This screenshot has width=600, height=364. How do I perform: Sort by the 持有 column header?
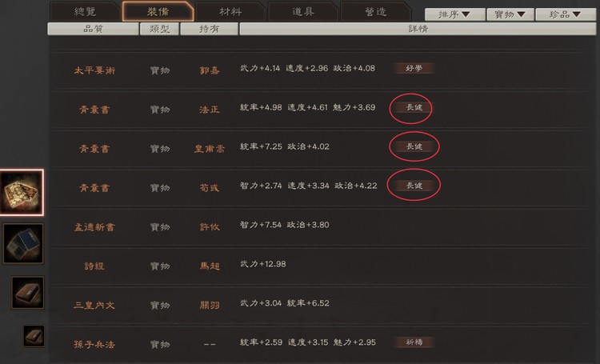(x=209, y=29)
